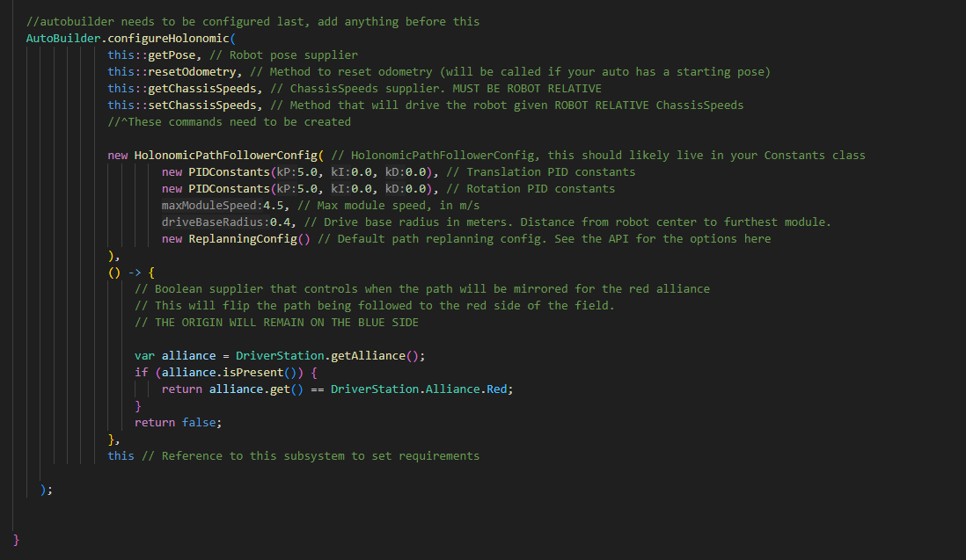Click the maxModuleSpeed inlay hint
This screenshot has width=966, height=560.
[x=212, y=205]
